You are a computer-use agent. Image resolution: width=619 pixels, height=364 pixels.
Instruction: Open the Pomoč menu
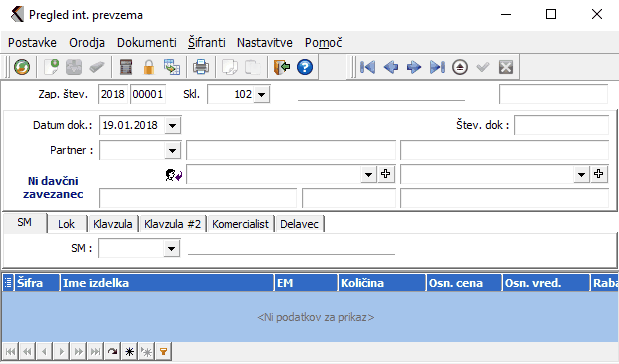[x=323, y=43]
